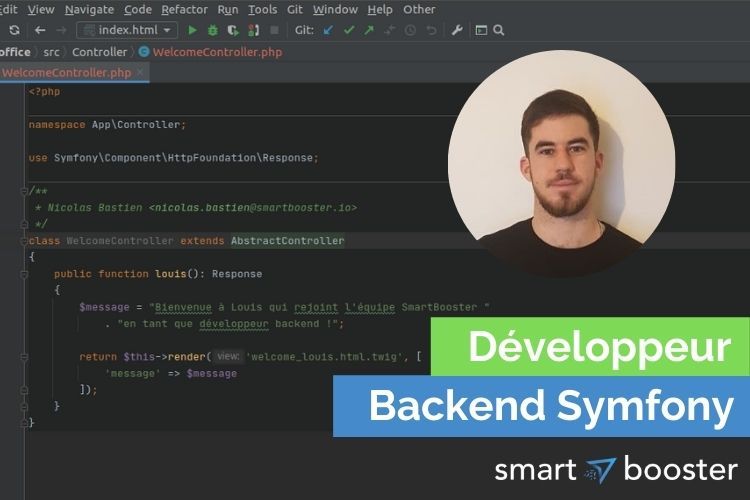Click the synchronize/reload icon in toolbar
The height and width of the screenshot is (500, 750).
tap(14, 30)
